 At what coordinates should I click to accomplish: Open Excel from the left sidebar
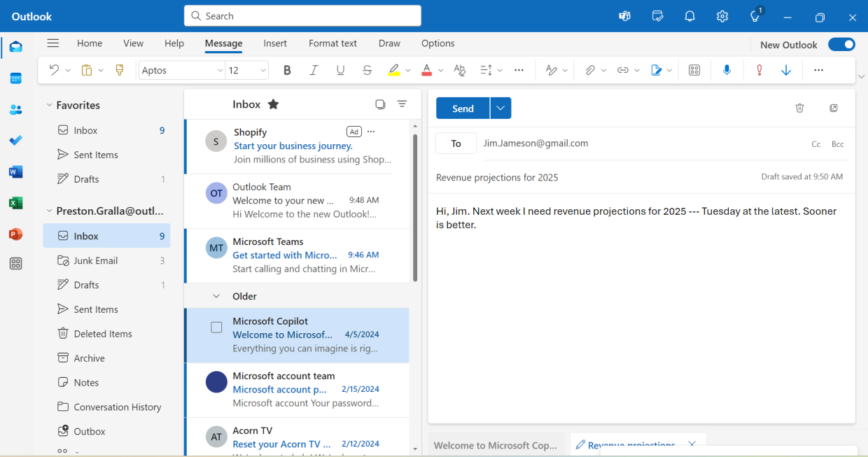point(15,203)
